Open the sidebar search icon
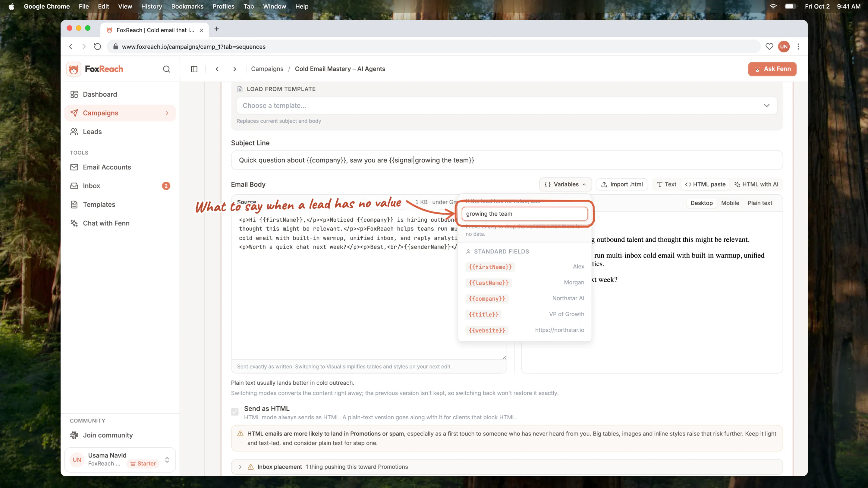Viewport: 868px width, 488px height. pos(166,69)
